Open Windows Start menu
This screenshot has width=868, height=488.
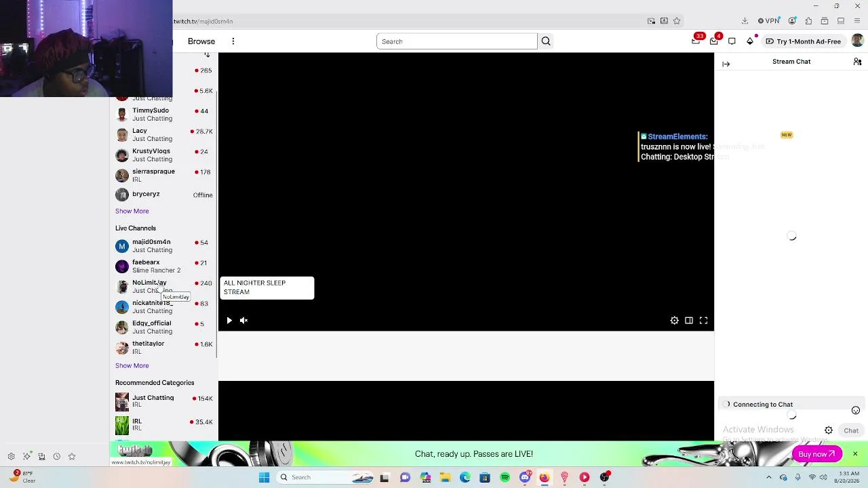(x=264, y=477)
